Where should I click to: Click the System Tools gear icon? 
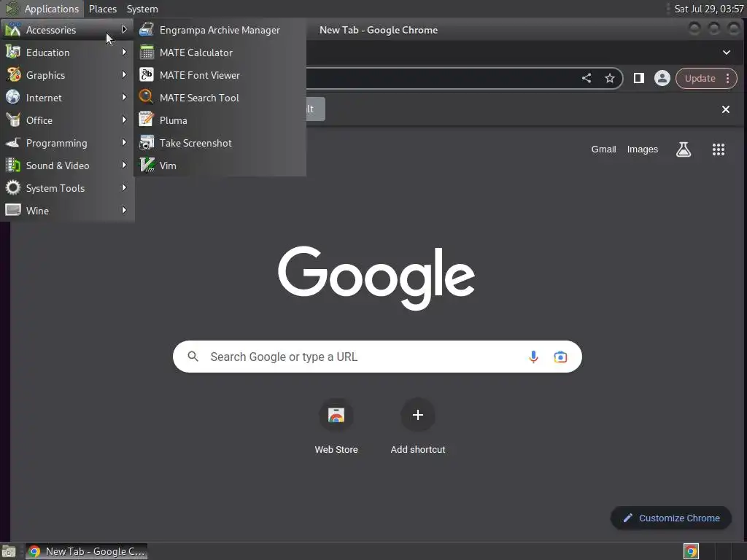pyautogui.click(x=13, y=187)
